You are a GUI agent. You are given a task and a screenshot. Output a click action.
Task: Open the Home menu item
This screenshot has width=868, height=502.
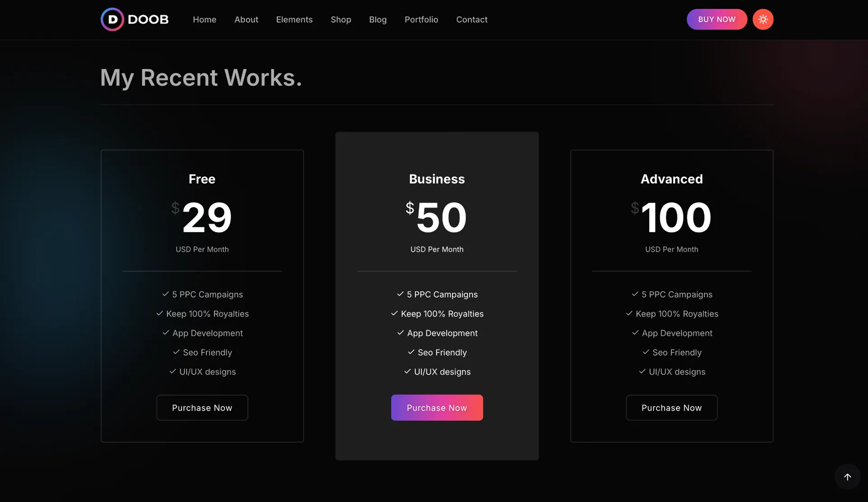(204, 19)
